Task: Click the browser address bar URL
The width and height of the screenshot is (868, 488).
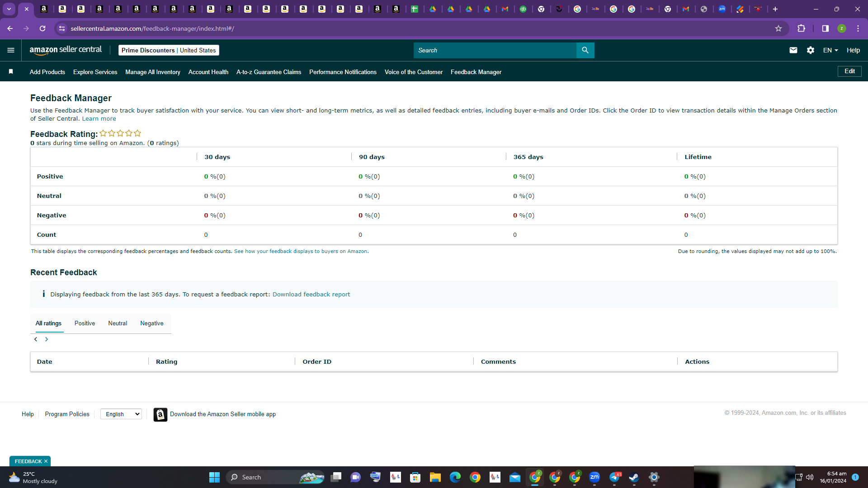Action: coord(152,28)
